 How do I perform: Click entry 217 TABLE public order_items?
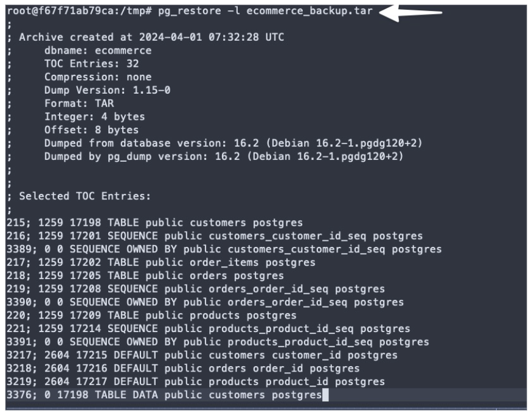click(x=161, y=262)
